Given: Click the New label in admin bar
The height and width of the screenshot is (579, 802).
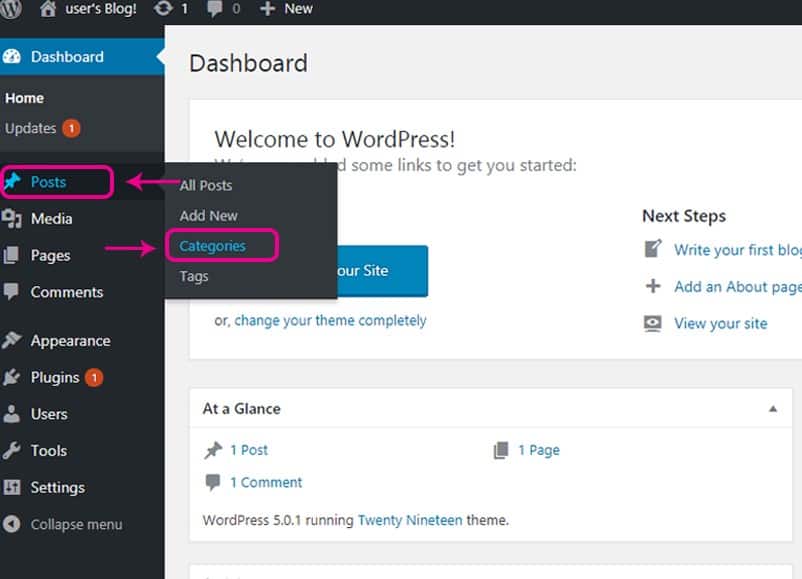Looking at the screenshot, I should (299, 9).
